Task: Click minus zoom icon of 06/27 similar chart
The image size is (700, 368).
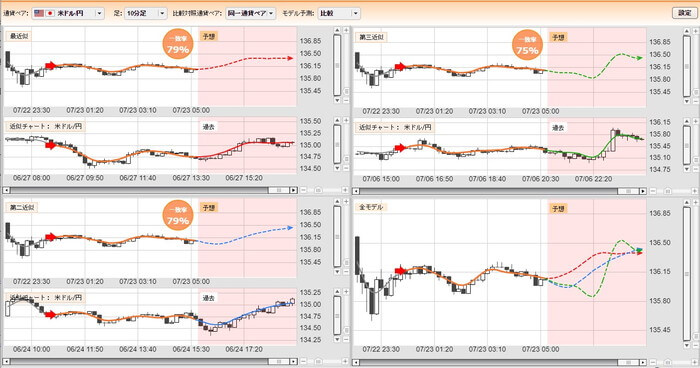Action: click(346, 168)
